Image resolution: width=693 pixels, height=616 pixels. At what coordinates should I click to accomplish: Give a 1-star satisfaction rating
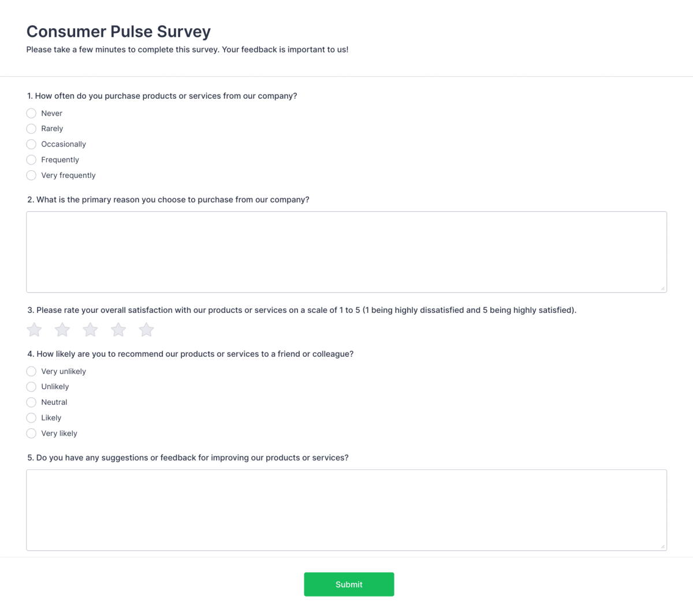[x=33, y=329]
